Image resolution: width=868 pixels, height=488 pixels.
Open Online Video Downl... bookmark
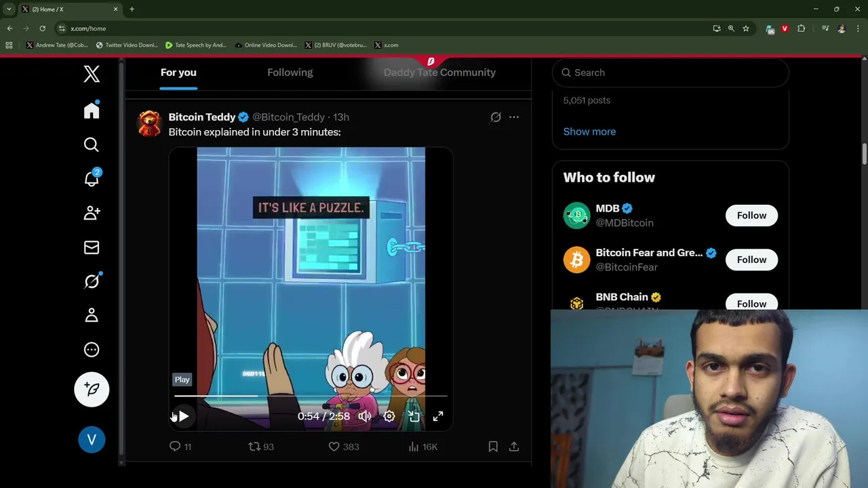point(266,45)
